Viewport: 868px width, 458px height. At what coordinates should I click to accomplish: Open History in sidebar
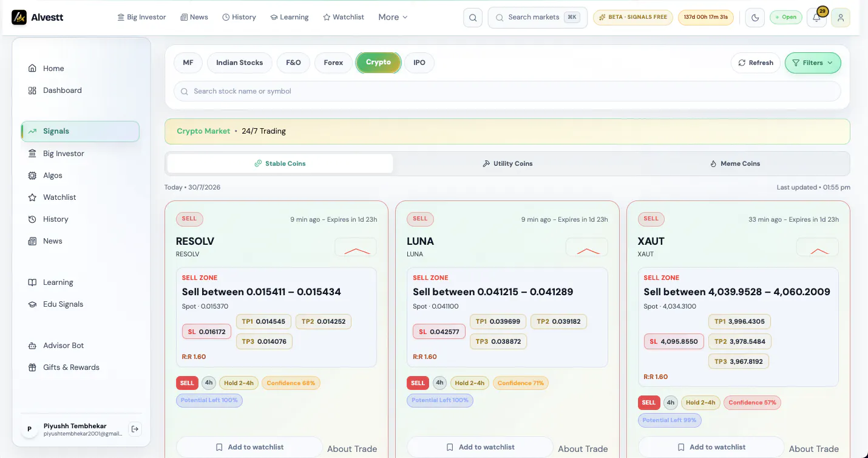click(80, 219)
